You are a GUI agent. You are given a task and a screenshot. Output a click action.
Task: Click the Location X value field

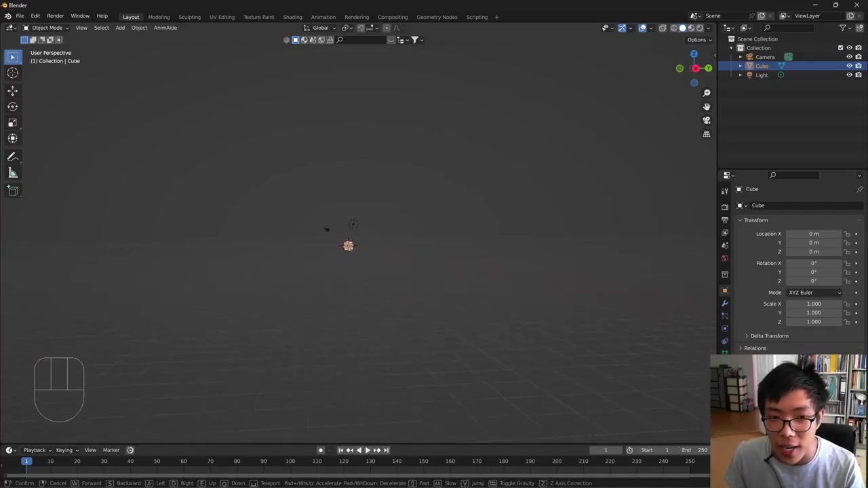click(813, 234)
